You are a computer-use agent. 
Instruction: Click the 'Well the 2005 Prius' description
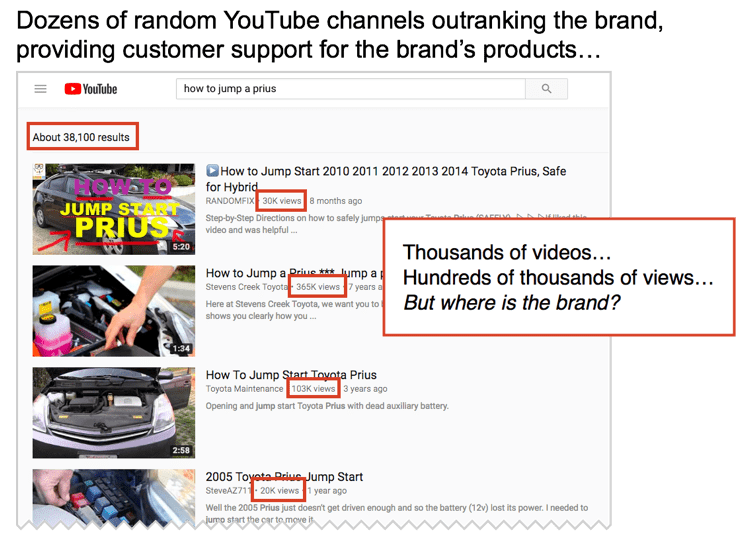point(397,513)
